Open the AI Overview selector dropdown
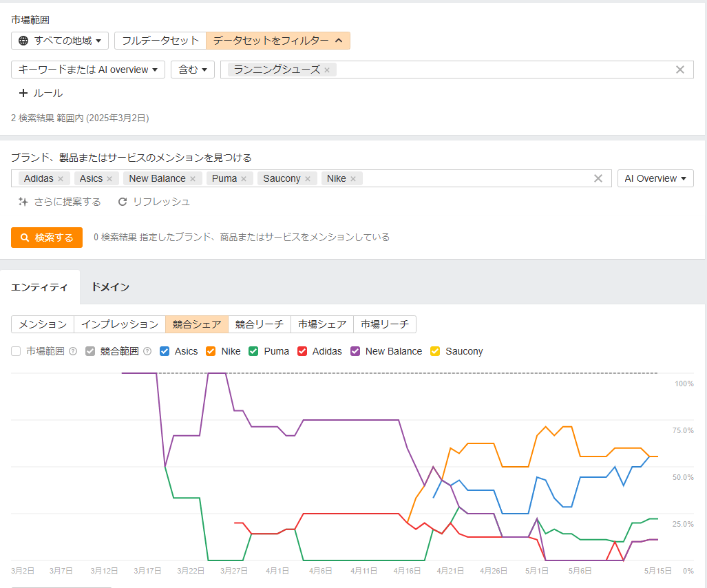Viewport: 707px width, 588px height. pos(655,178)
